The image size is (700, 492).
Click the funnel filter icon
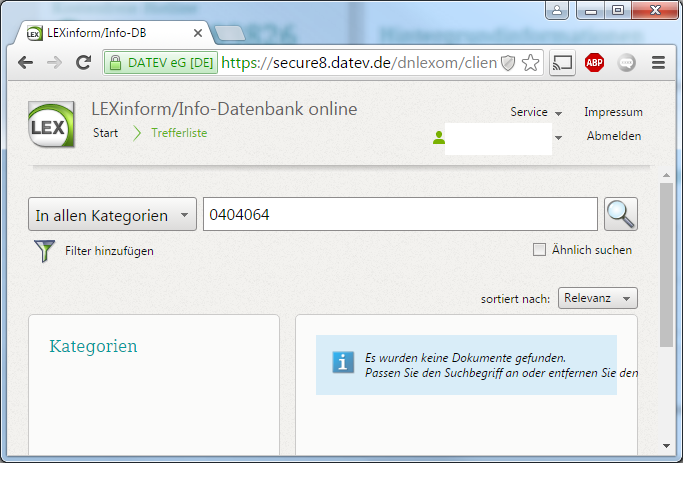coord(44,251)
